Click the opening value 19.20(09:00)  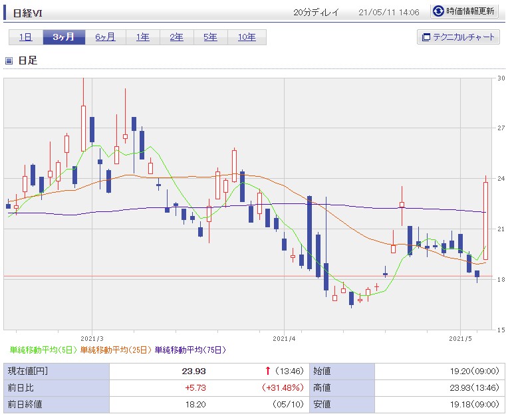474,371
